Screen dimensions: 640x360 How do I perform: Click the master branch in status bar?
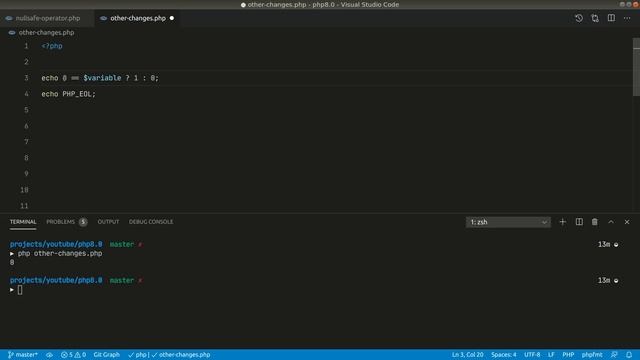coord(23,355)
